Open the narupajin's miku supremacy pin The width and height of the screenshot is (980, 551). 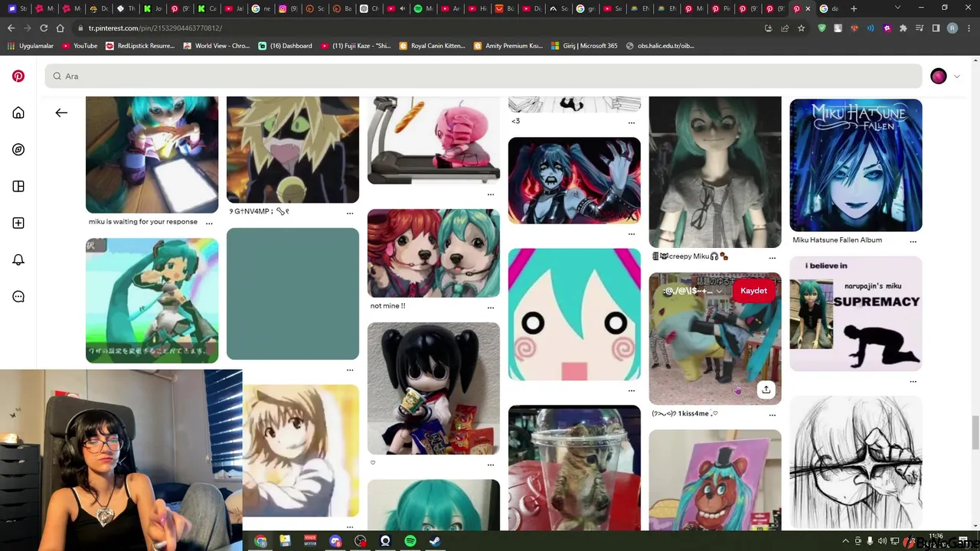856,314
